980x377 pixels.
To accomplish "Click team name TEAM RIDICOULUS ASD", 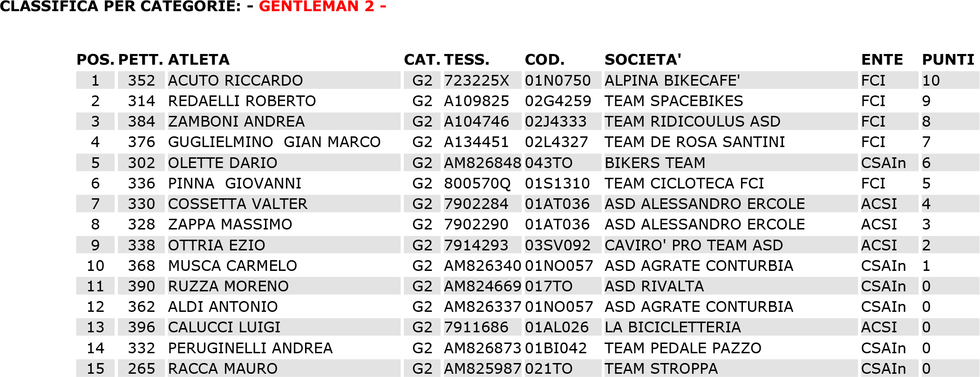I will 692,121.
